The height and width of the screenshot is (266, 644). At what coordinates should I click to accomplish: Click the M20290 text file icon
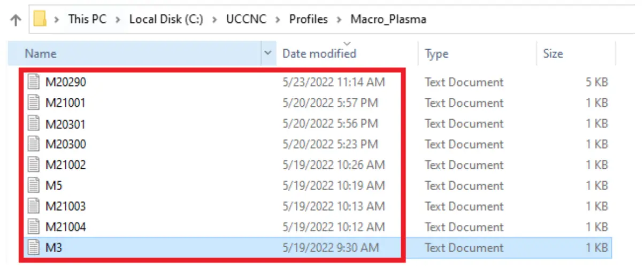point(34,82)
